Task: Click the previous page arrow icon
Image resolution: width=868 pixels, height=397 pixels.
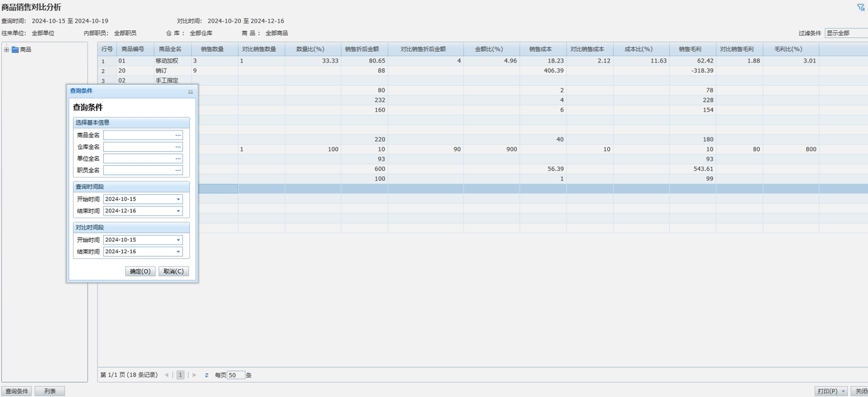Action: coord(167,375)
